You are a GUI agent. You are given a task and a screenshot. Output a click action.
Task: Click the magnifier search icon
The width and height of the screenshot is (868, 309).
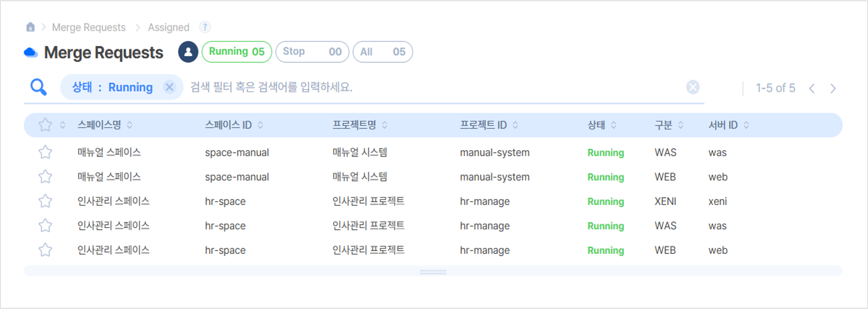(x=38, y=87)
